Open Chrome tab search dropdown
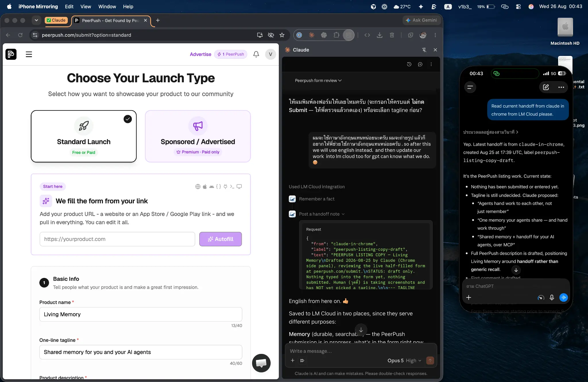The image size is (588, 382). point(36,20)
